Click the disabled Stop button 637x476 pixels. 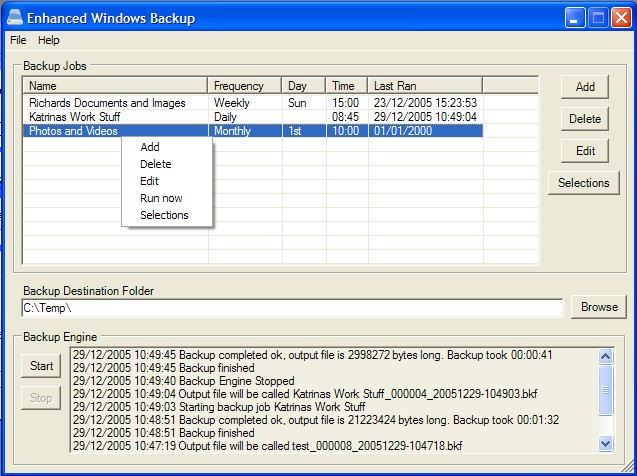pos(41,398)
